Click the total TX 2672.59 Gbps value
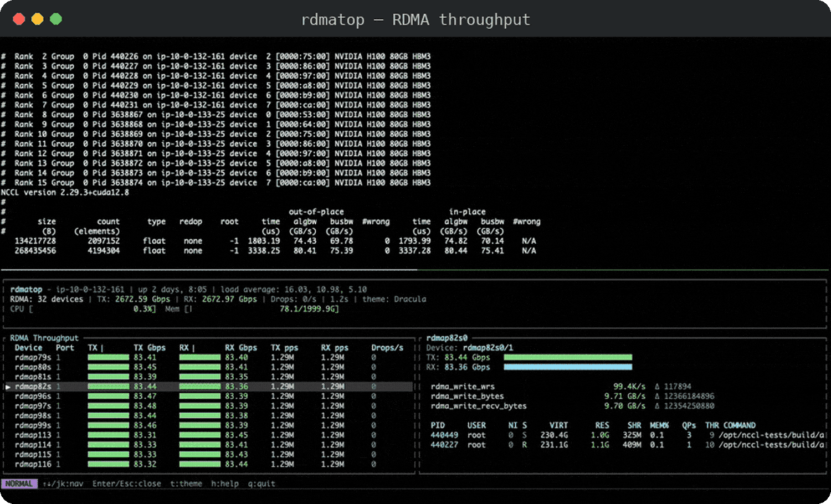831x504 pixels. [142, 299]
